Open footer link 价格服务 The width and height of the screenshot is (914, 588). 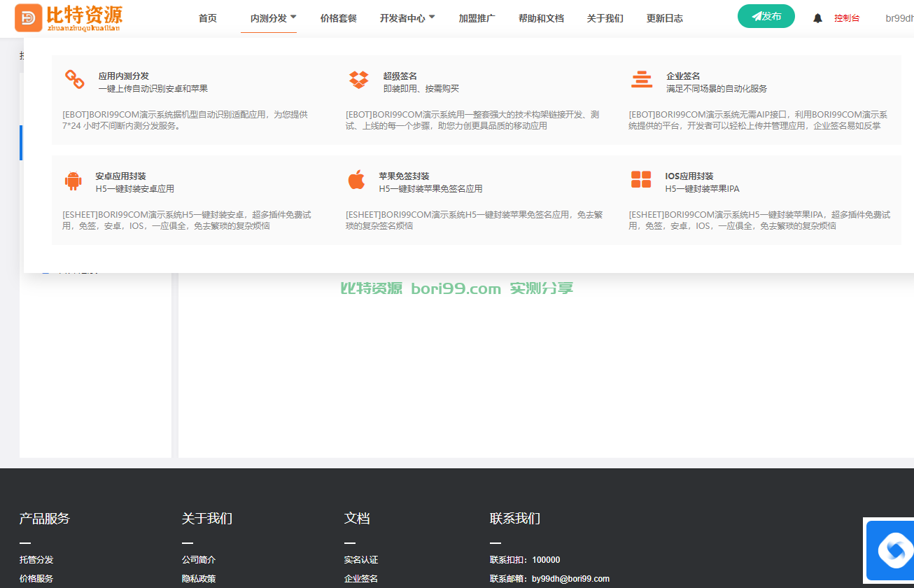(36, 579)
